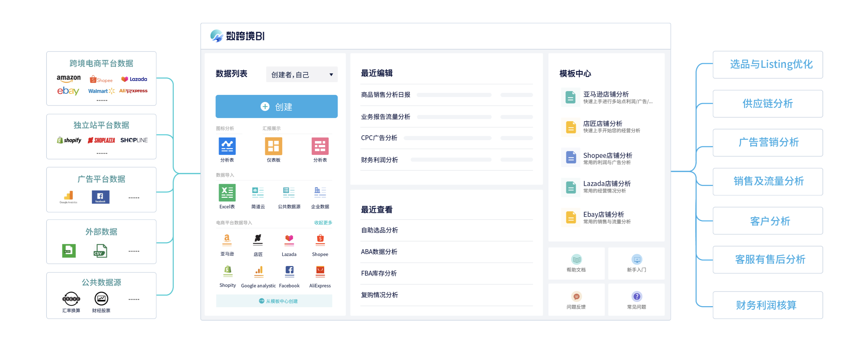This screenshot has height=356, width=868.
Task: Click the 供应链分析 box
Action: 768,104
